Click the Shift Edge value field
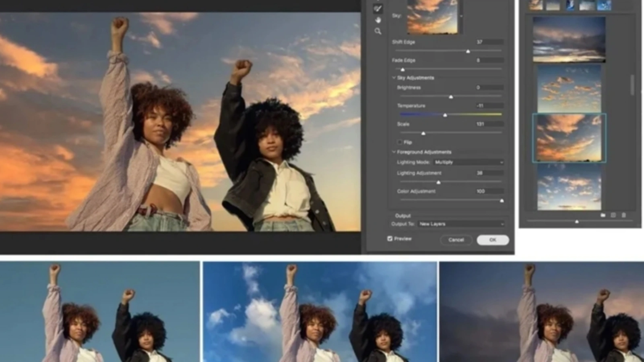Screen dimensions: 644x362 pos(489,42)
